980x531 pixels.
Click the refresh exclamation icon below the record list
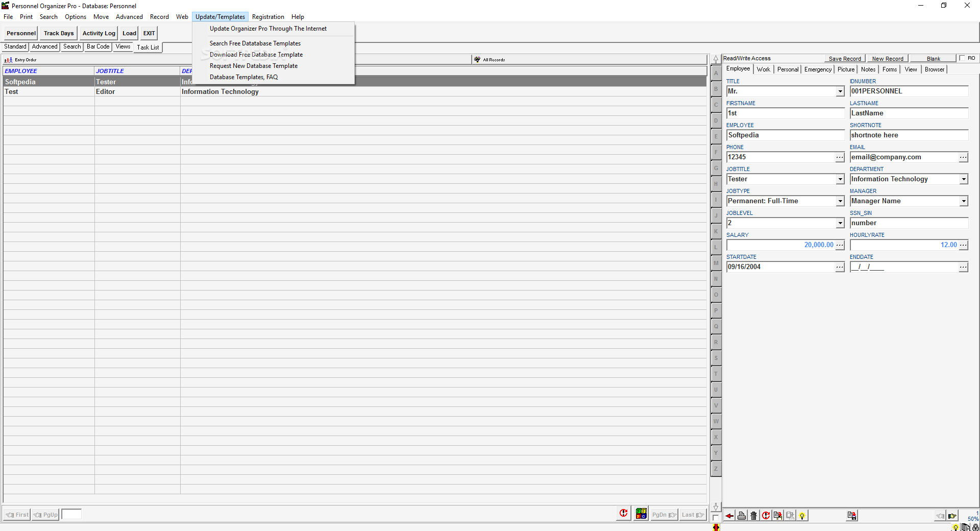623,514
